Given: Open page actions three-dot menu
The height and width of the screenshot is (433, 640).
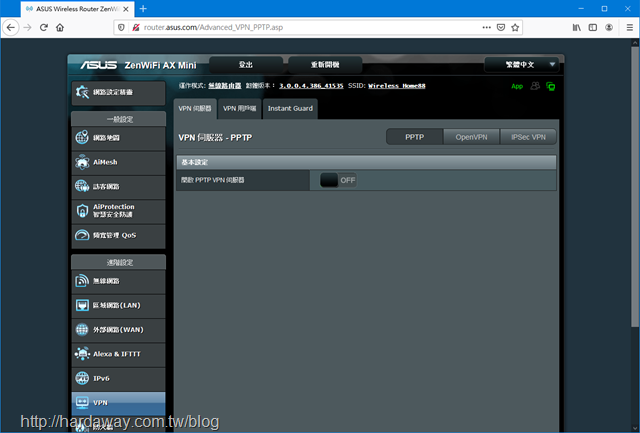Looking at the screenshot, I should pyautogui.click(x=487, y=27).
